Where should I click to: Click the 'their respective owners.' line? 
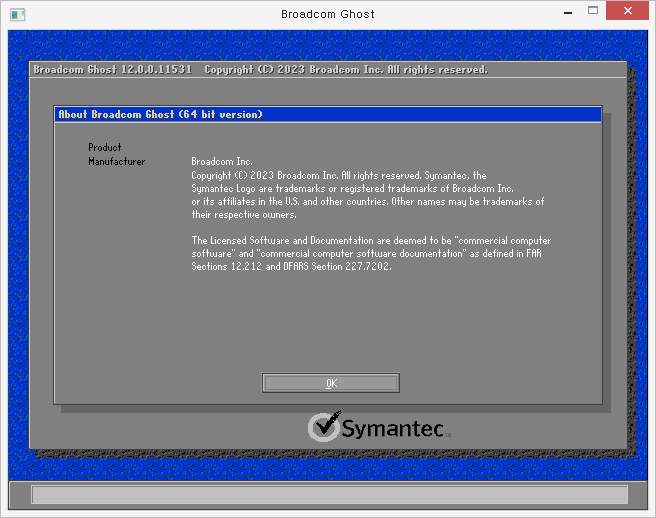coord(244,214)
